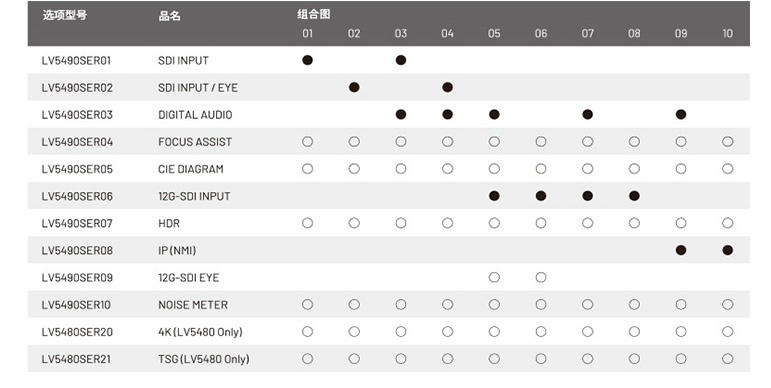Click the 选项型号 column header

[x=65, y=15]
